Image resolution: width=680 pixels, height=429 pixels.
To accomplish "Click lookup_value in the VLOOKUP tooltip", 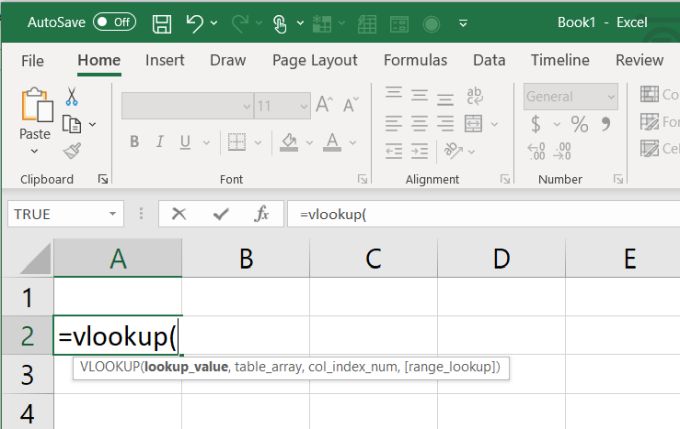I will pos(185,368).
